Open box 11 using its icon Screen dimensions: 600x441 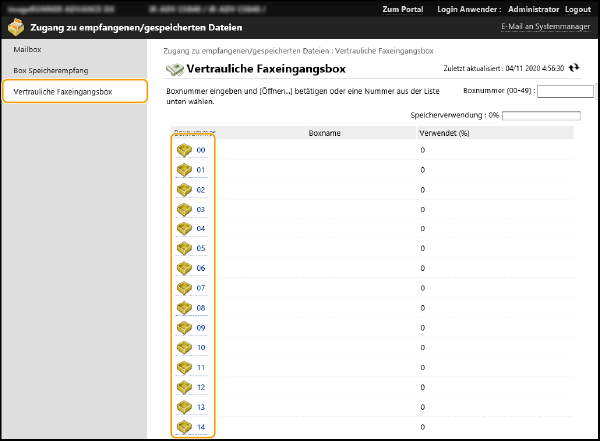pyautogui.click(x=184, y=367)
